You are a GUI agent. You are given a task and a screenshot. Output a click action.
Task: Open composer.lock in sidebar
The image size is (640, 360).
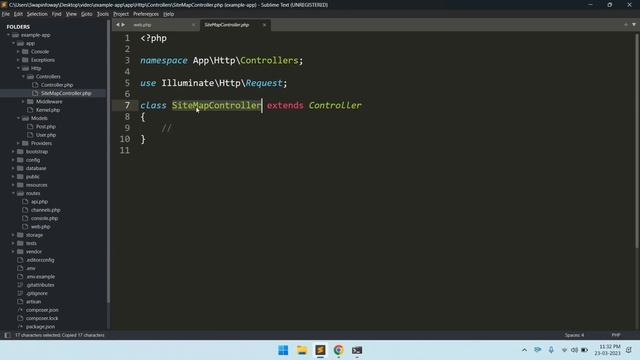(42, 318)
